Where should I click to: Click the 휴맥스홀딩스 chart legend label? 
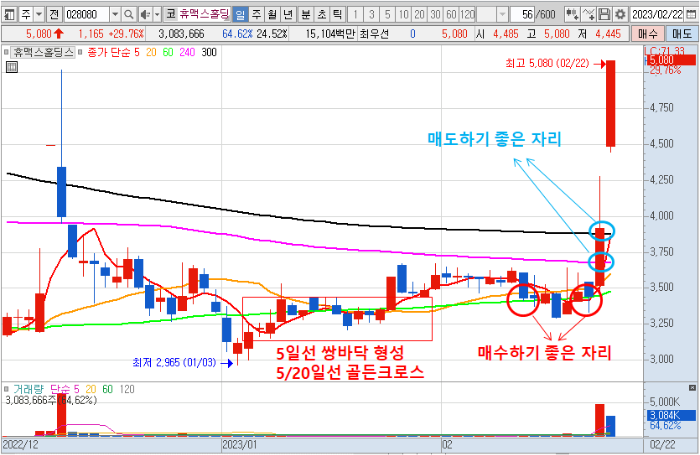tap(43, 52)
